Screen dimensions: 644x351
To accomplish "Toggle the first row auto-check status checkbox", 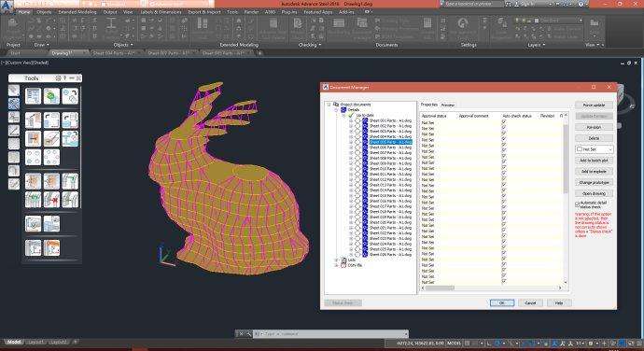I will click(504, 122).
